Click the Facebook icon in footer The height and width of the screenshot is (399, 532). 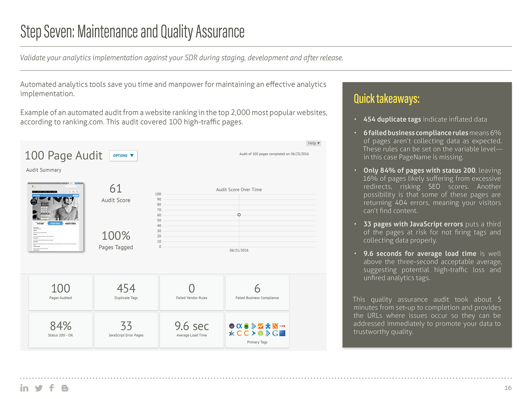pyautogui.click(x=52, y=388)
